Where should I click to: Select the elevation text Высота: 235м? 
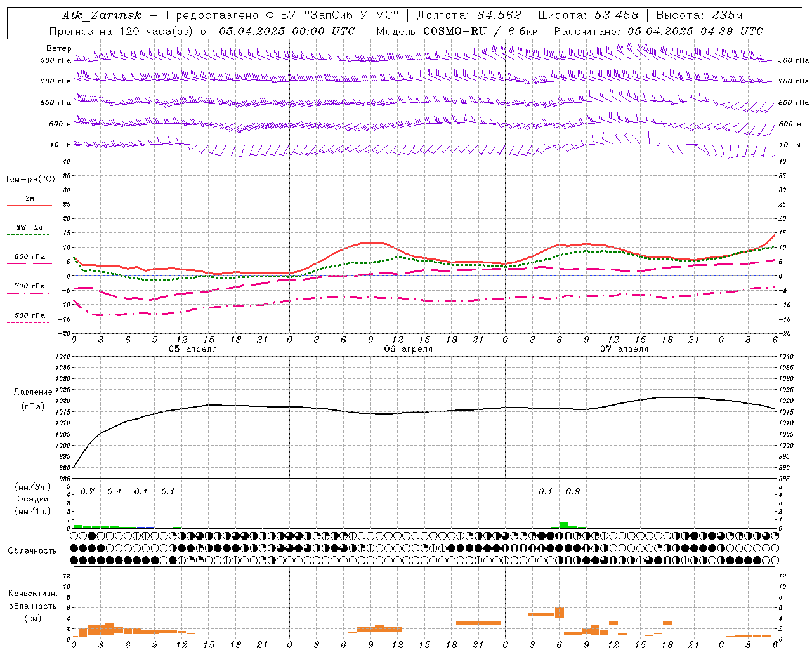click(x=699, y=15)
